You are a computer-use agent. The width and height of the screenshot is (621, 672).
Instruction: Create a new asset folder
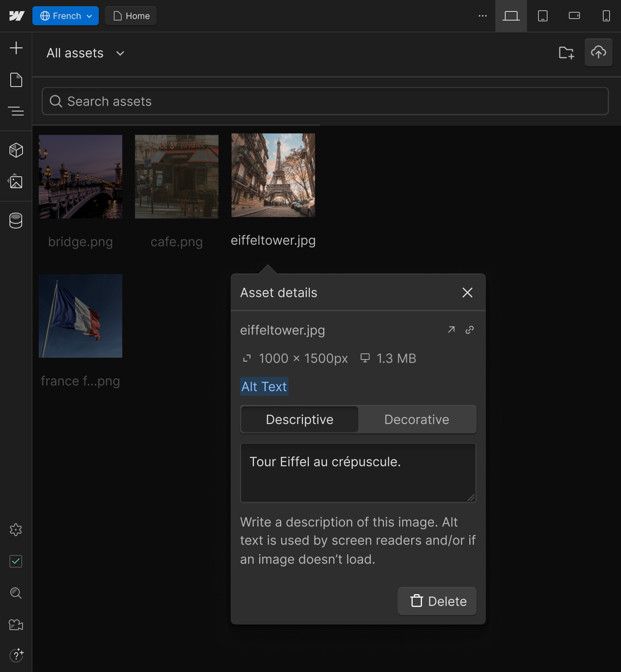tap(566, 53)
